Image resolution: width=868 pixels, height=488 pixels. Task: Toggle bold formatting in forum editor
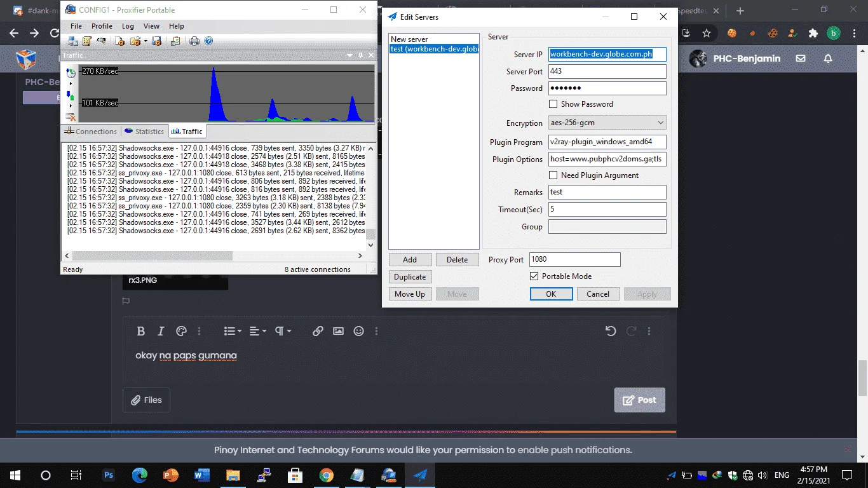[x=141, y=331]
